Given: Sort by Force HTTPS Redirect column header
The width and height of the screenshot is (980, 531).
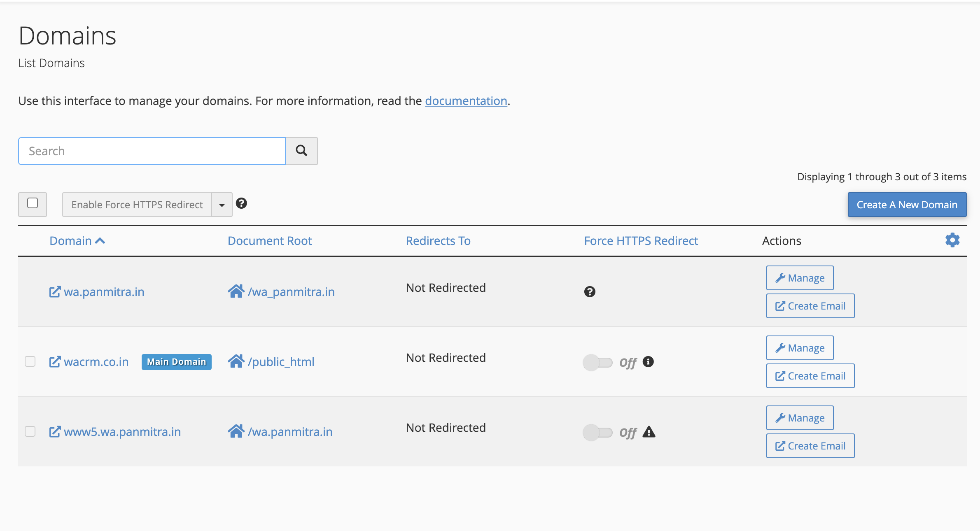Looking at the screenshot, I should pyautogui.click(x=641, y=241).
